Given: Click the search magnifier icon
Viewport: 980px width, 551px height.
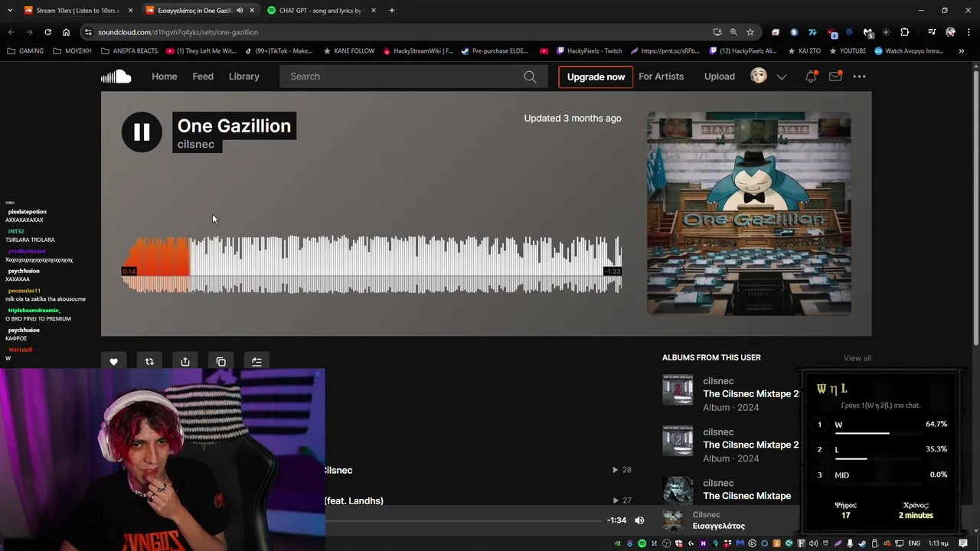Looking at the screenshot, I should click(x=530, y=77).
